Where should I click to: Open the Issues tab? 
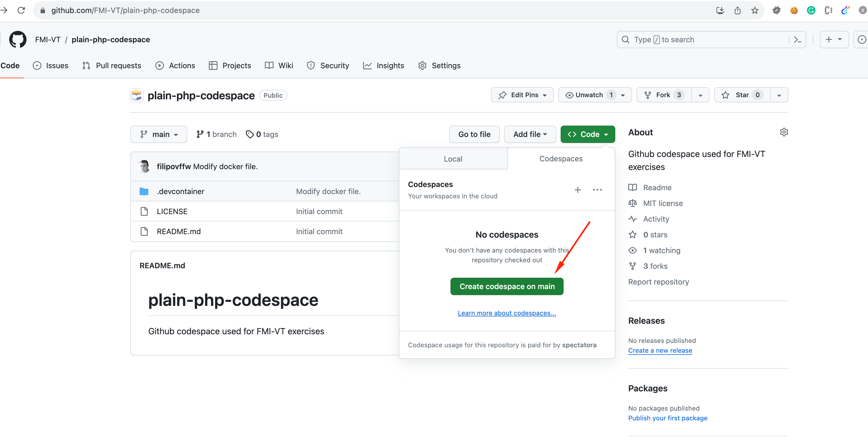[x=51, y=66]
